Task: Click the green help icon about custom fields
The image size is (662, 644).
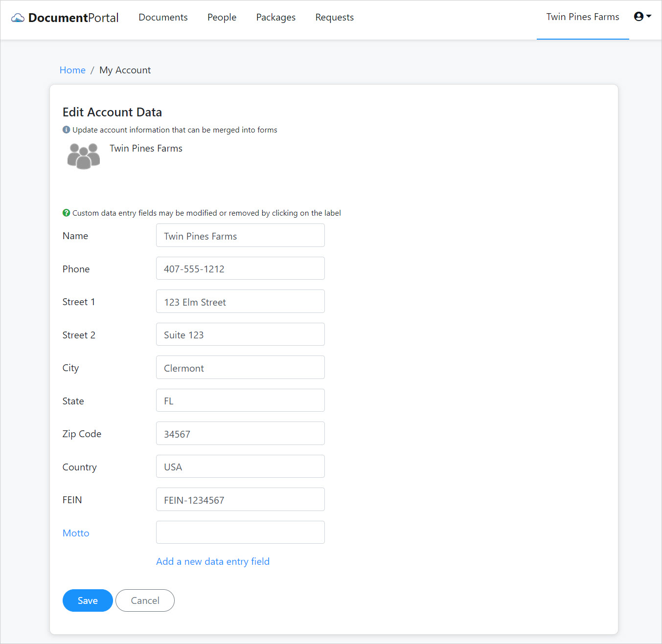Action: [x=66, y=213]
